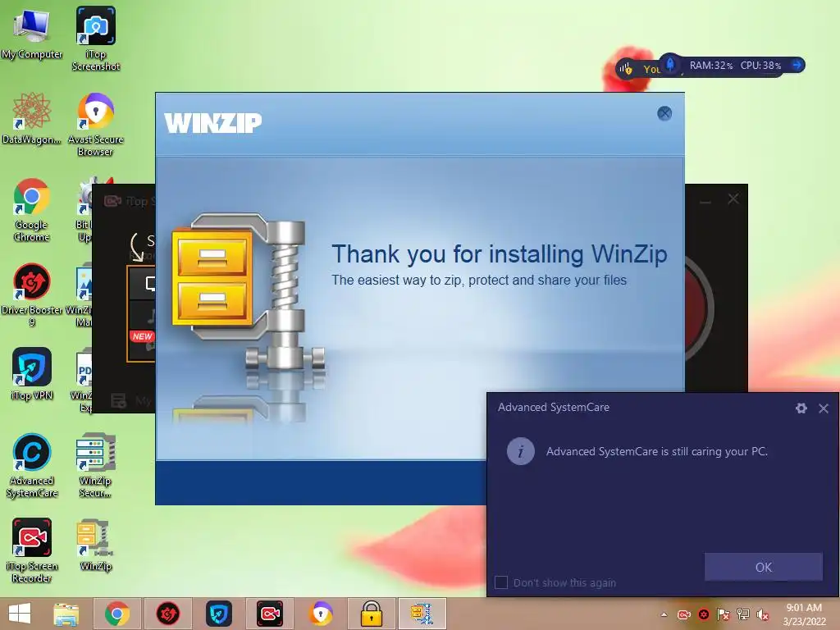
Task: Click the rocket boost icon in performance monitor
Action: point(669,65)
